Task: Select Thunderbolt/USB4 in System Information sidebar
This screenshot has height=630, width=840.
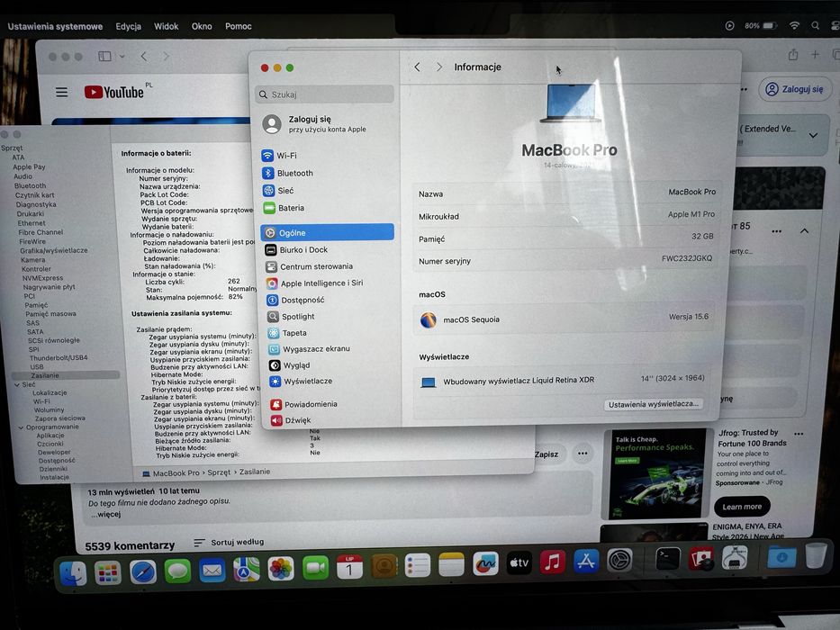Action: [x=59, y=358]
